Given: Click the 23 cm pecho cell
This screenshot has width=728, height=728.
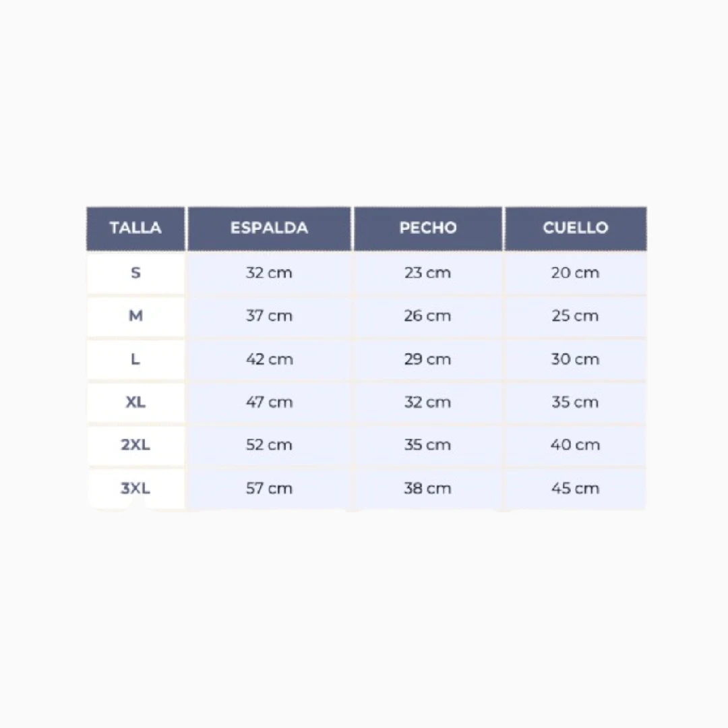Looking at the screenshot, I should point(428,272).
